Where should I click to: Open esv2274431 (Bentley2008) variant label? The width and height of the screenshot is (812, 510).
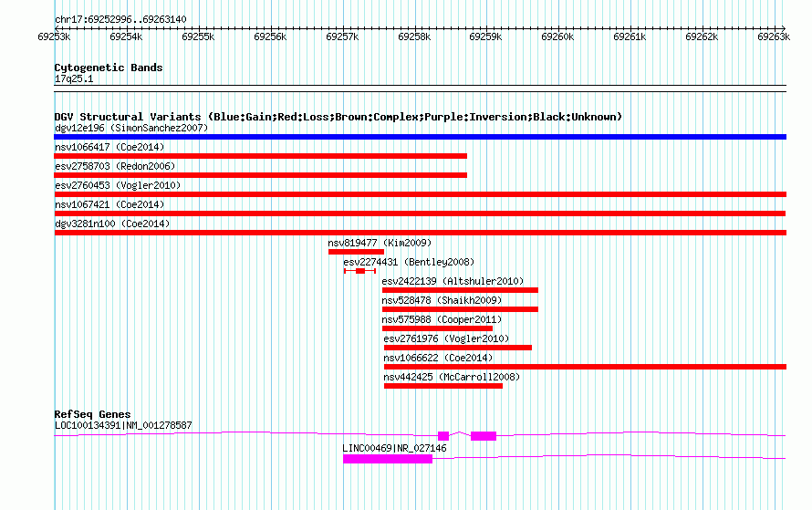coord(409,262)
